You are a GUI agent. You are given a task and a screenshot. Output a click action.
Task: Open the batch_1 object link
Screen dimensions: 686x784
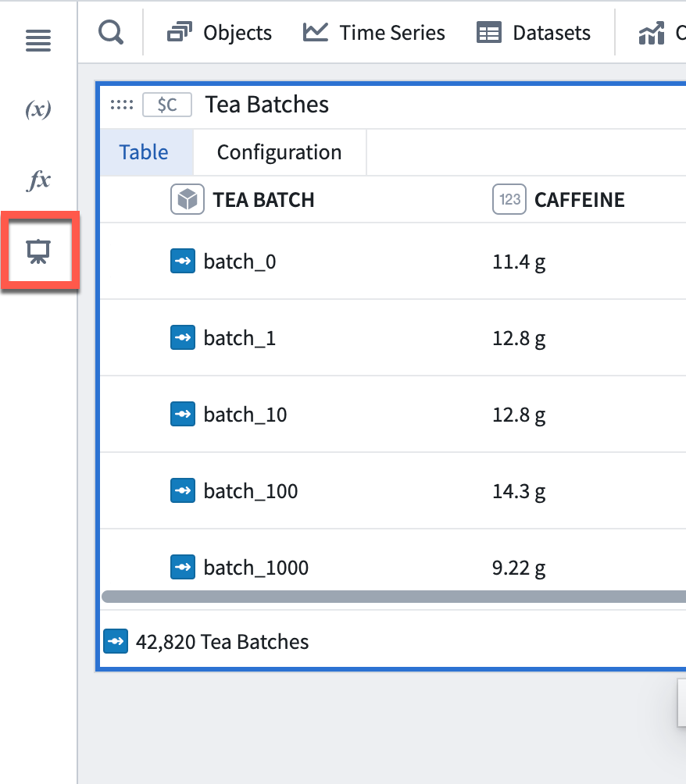click(240, 338)
